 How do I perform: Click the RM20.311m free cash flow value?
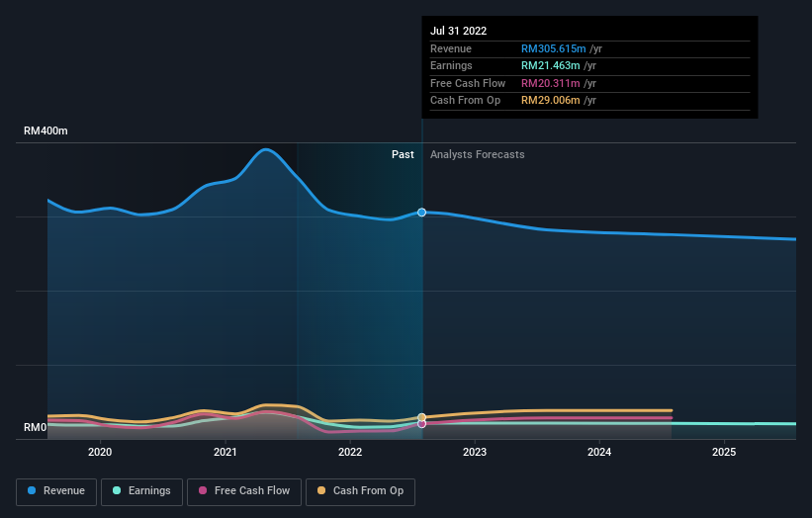551,83
